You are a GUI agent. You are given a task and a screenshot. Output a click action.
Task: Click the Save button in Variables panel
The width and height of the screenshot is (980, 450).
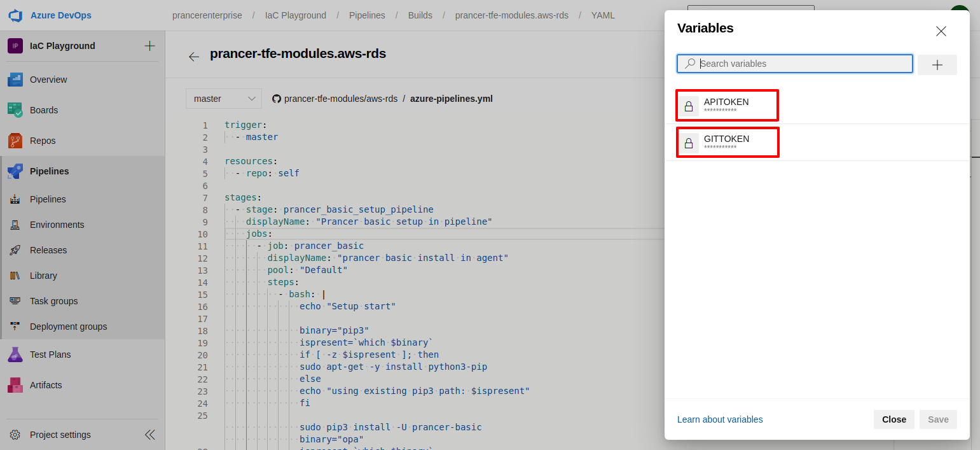[x=938, y=419]
